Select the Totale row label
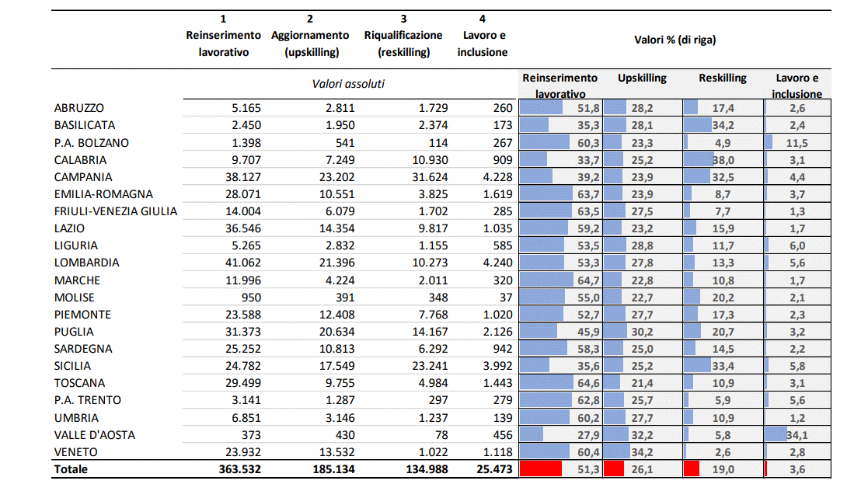Viewport: 868px width, 491px height. (71, 469)
